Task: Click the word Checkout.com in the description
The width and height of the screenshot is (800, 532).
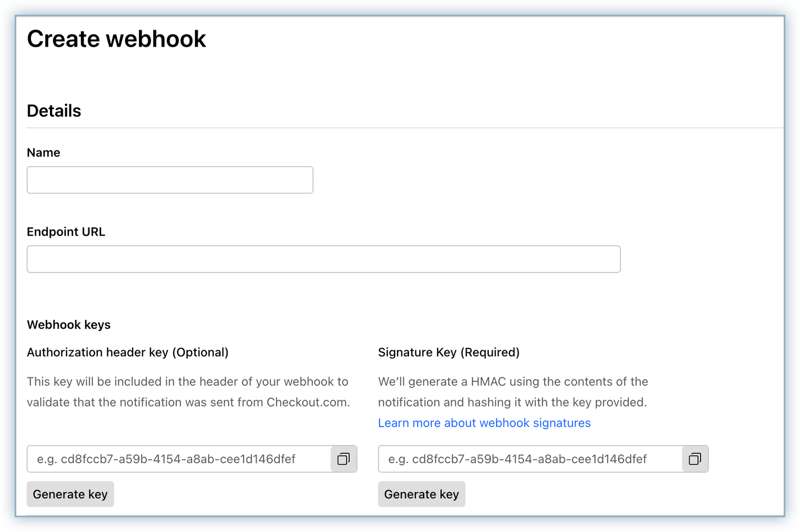Action: coord(307,403)
